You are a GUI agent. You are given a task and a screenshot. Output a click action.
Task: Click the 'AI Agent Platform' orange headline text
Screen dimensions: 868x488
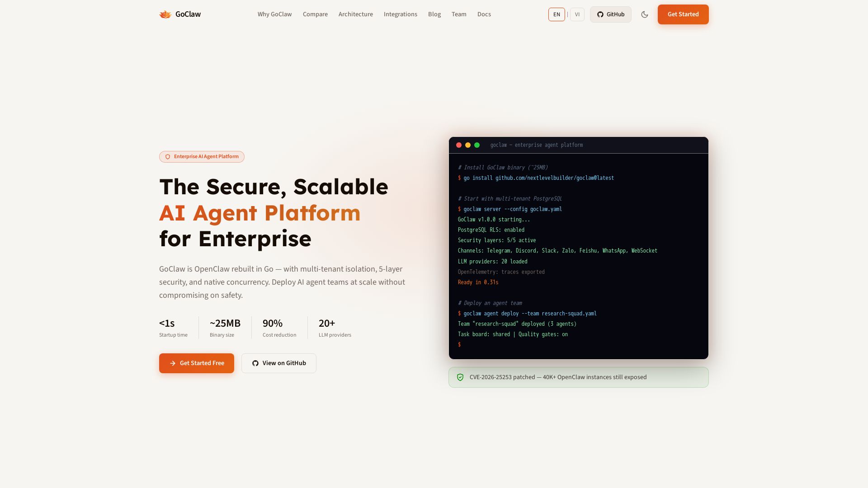[x=260, y=213]
